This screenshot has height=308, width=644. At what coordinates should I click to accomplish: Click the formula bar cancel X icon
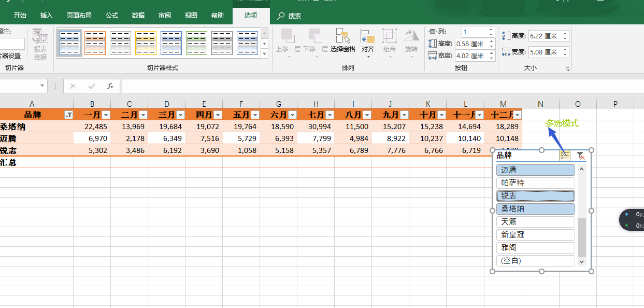(73, 86)
